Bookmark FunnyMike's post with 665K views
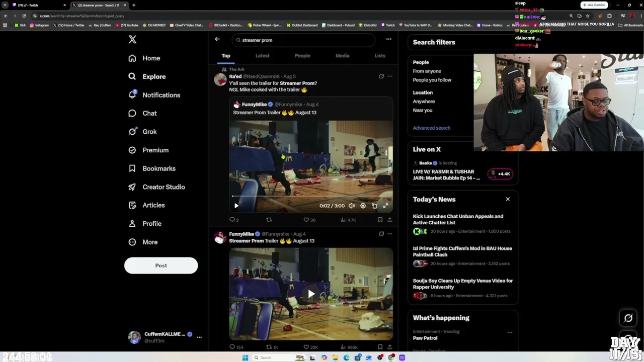The width and height of the screenshot is (644, 362). click(x=380, y=347)
